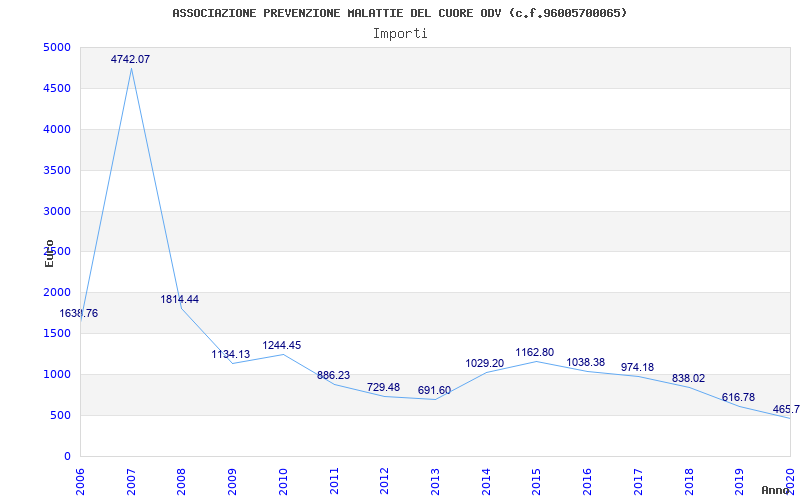Click the 5000 y-axis tick label
Viewport: 800px width, 500px height.
tap(56, 48)
